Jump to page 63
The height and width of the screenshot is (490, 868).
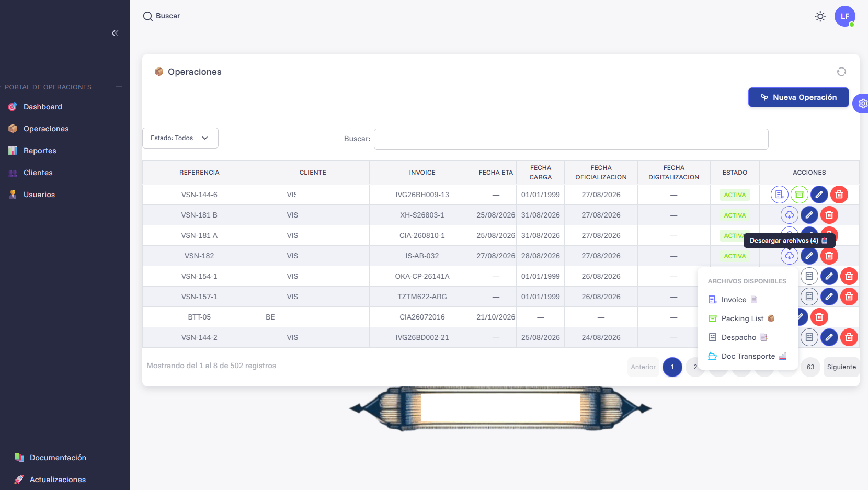tap(810, 367)
